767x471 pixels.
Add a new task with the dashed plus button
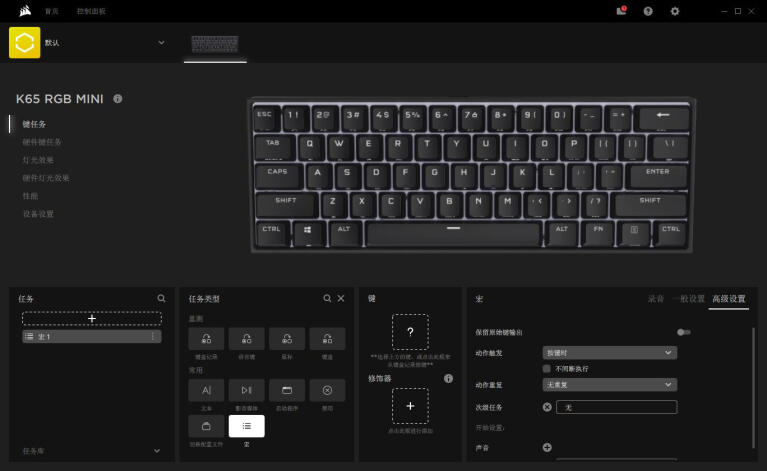(92, 318)
